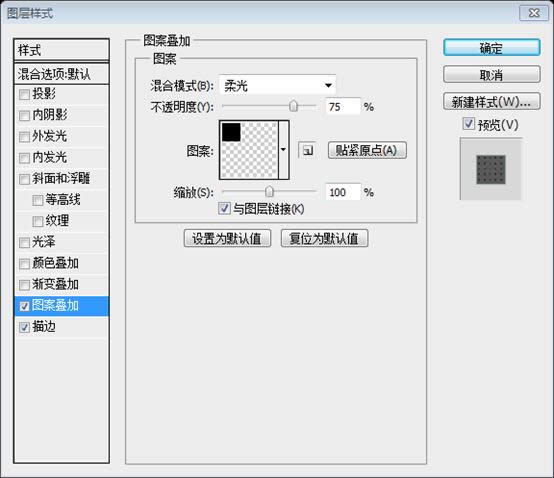The width and height of the screenshot is (554, 478).
Task: Select 斜面和浮雕 bevel and emboss entry
Action: [61, 179]
